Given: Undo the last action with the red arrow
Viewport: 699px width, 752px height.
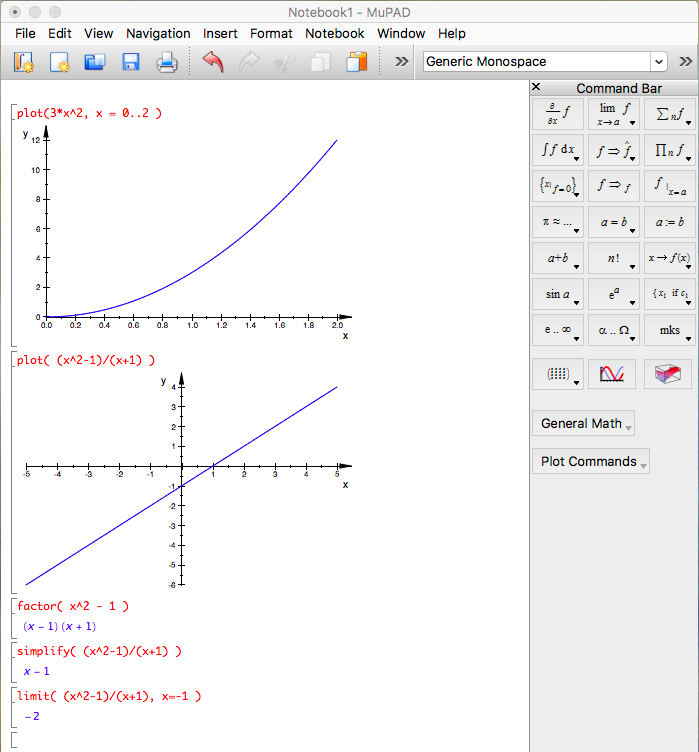Looking at the screenshot, I should 213,62.
